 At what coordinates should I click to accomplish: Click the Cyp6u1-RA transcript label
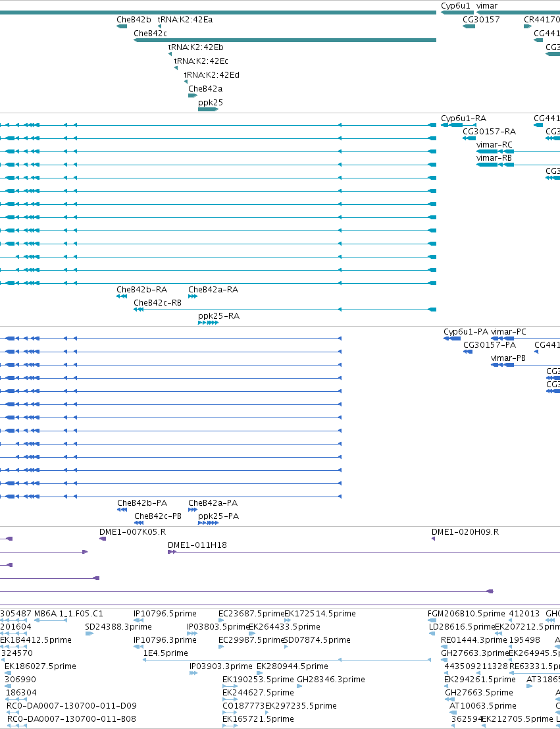[463, 119]
